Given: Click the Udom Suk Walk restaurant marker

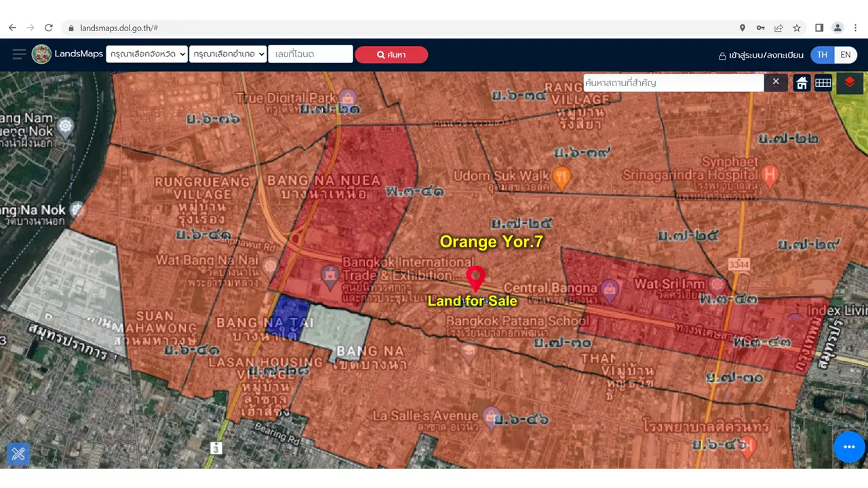Looking at the screenshot, I should click(x=561, y=177).
